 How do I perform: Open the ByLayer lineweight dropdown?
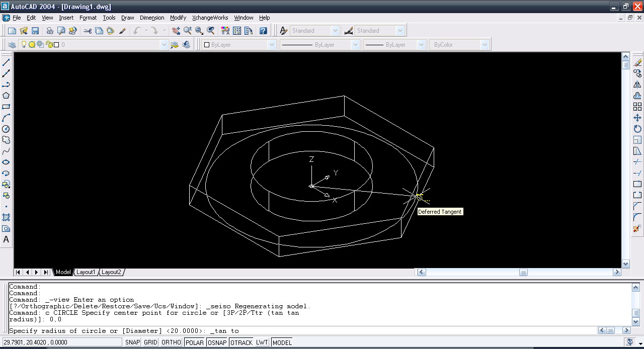(422, 45)
